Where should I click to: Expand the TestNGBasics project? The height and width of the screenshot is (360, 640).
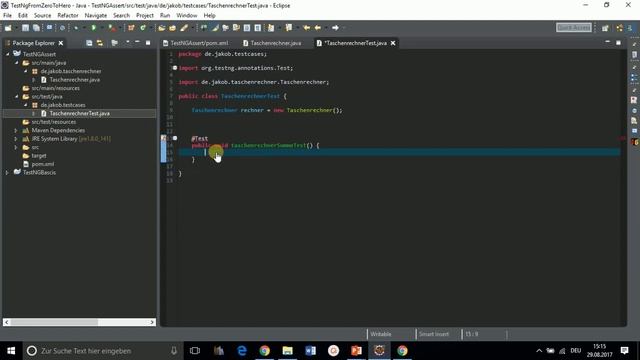(7, 173)
